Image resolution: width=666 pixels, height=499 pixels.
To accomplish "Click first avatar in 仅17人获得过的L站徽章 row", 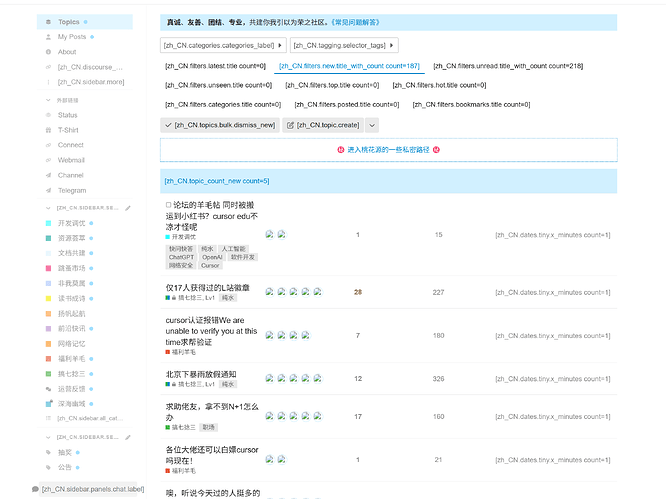I will (269, 292).
